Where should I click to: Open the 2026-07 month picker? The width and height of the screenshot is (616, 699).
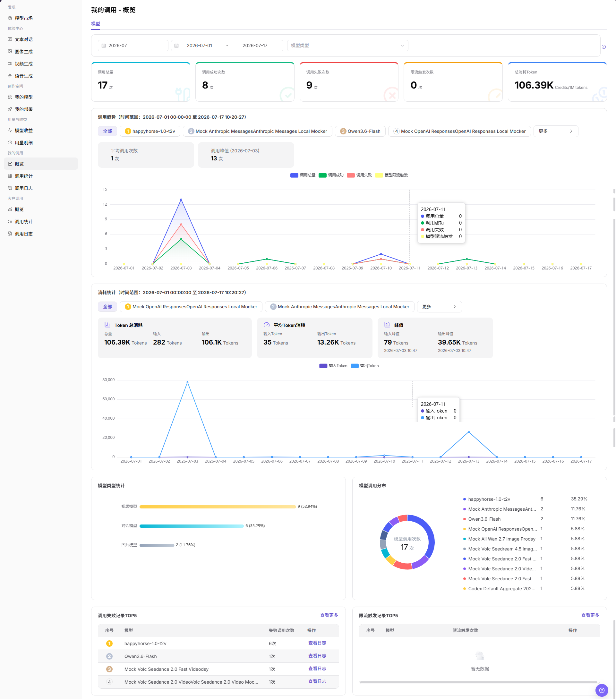point(133,46)
